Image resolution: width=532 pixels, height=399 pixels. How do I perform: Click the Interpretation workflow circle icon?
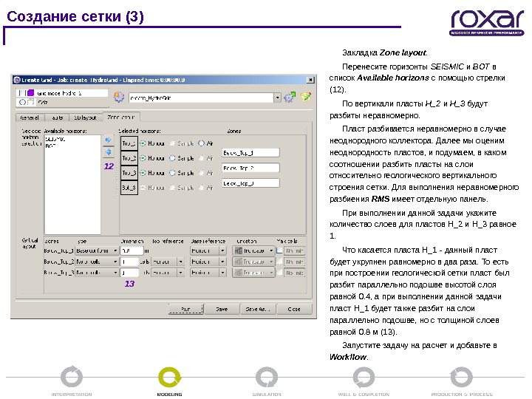click(x=71, y=377)
